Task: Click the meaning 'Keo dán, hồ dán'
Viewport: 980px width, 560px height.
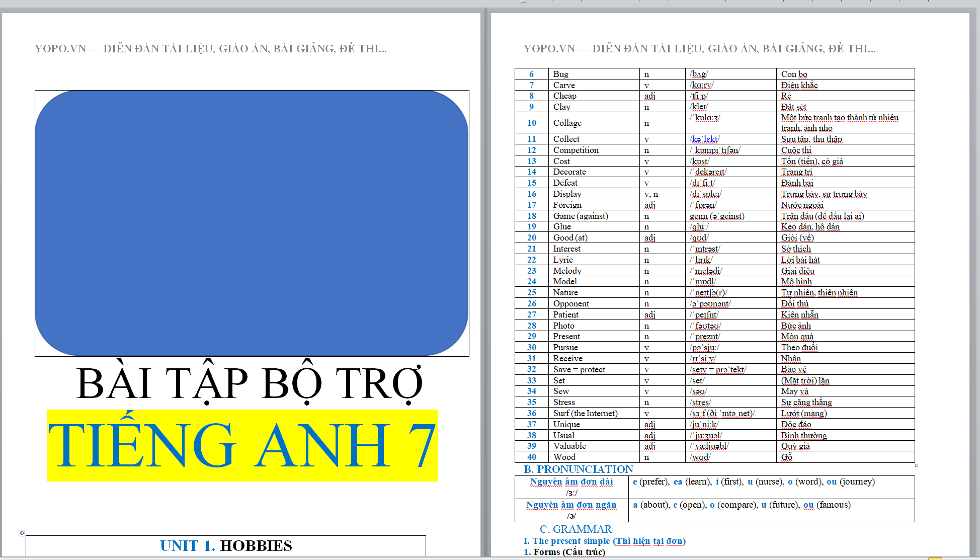Action: (x=810, y=227)
